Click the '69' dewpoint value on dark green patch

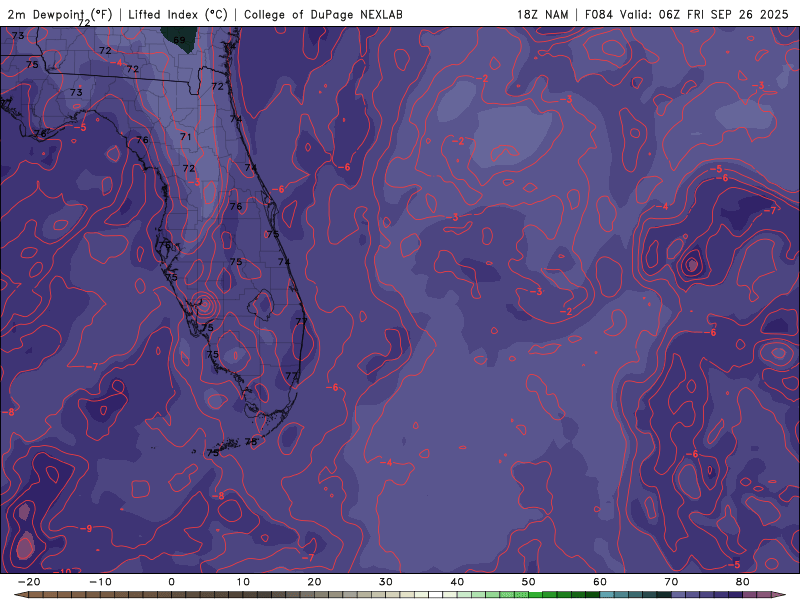(179, 40)
